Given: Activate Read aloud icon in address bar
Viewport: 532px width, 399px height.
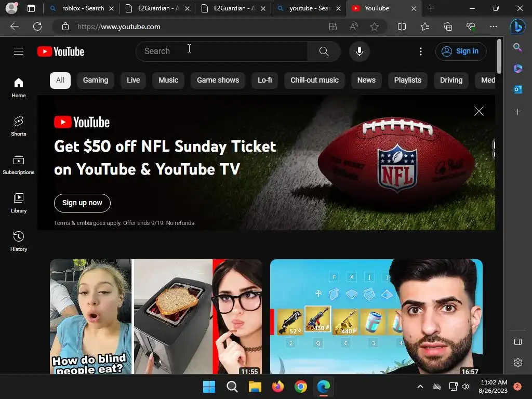Looking at the screenshot, I should coord(354,26).
